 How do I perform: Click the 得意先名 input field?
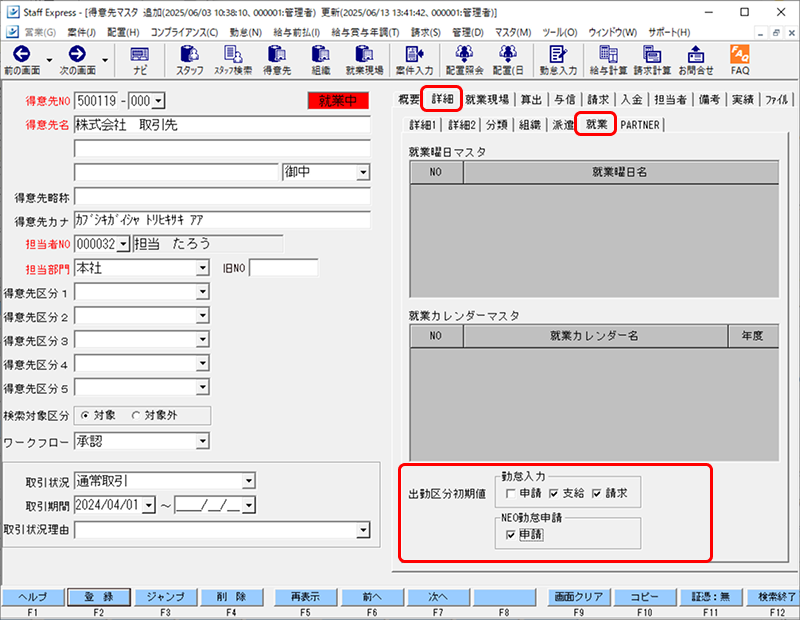222,125
